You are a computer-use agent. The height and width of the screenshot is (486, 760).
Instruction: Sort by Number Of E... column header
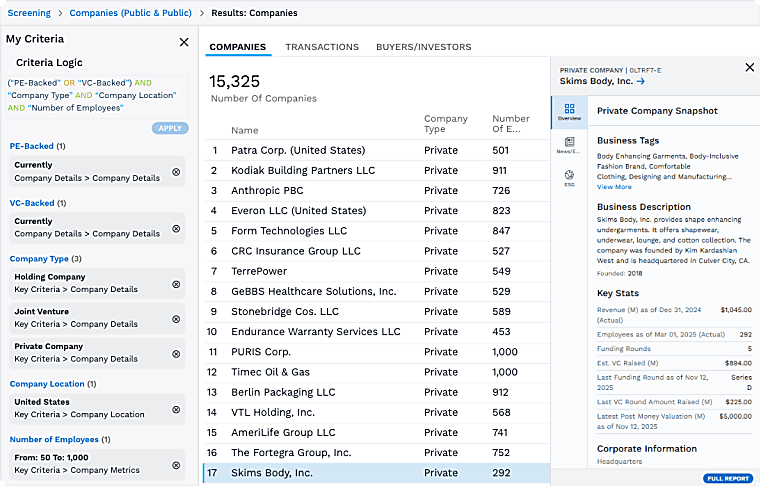(511, 124)
